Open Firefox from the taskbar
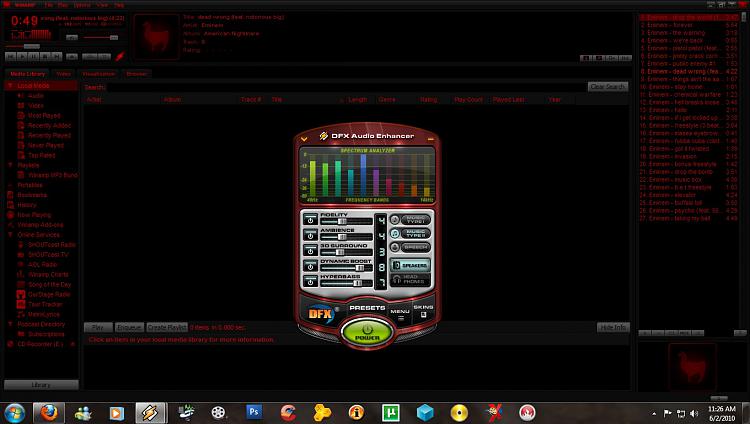Screen dimensions: 750x424 (48, 413)
